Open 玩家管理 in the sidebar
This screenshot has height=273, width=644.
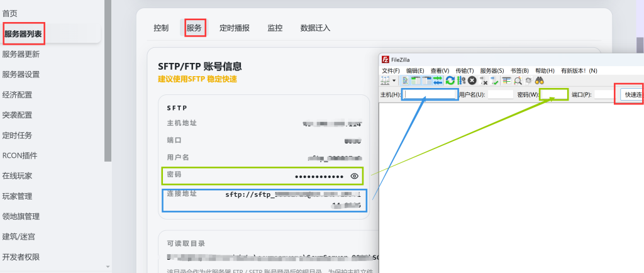(x=17, y=196)
